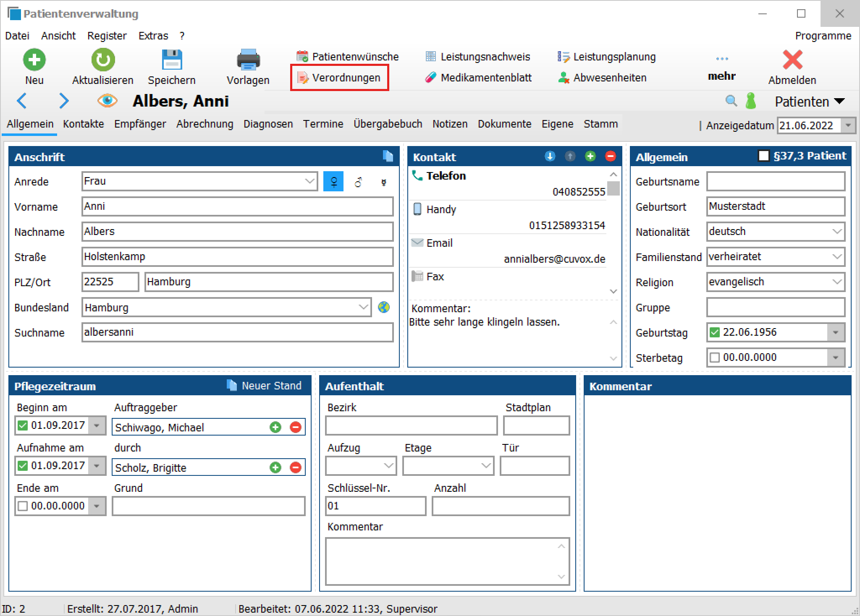Open Verordnungen from toolbar
Screen dimensions: 860x616
(x=339, y=78)
